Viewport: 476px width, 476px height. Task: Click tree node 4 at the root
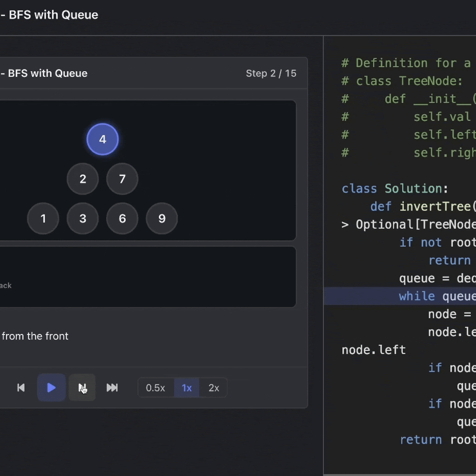[x=103, y=139]
